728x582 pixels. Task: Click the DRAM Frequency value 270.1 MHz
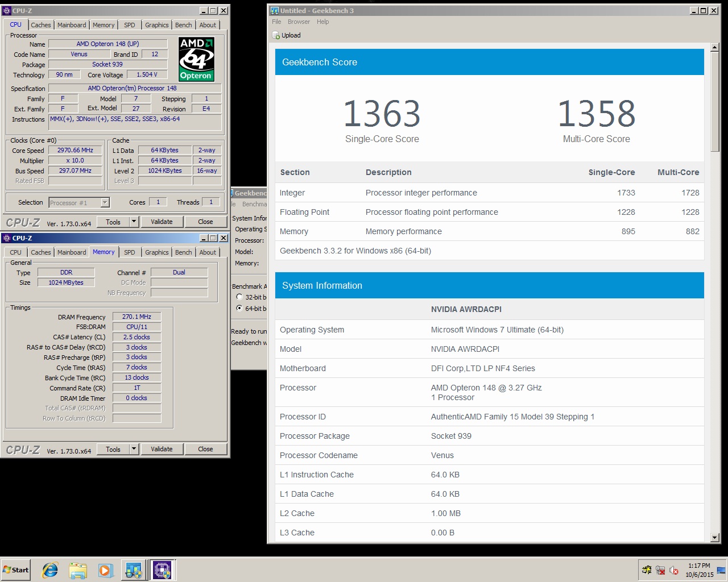136,317
